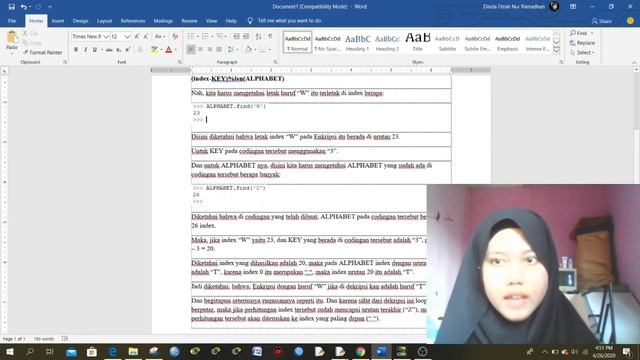Click the Share button
The width and height of the screenshot is (640, 360).
point(602,21)
